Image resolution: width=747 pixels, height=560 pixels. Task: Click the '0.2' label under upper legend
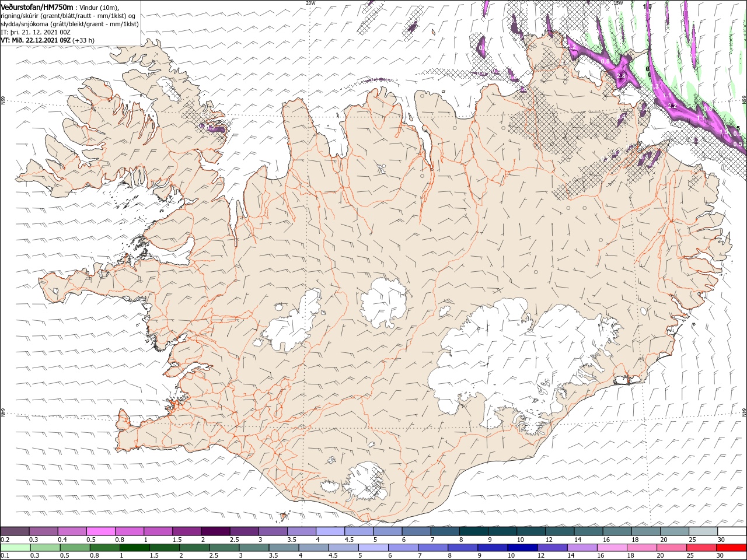(x=5, y=540)
